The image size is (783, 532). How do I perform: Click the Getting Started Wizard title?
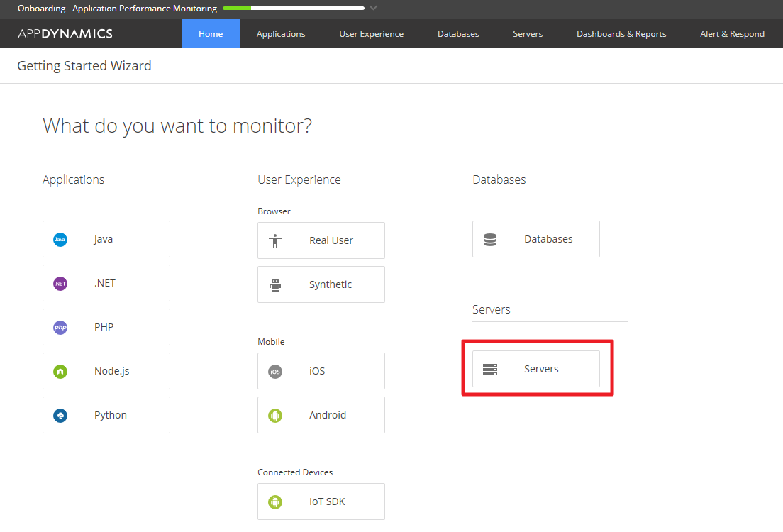(x=84, y=66)
